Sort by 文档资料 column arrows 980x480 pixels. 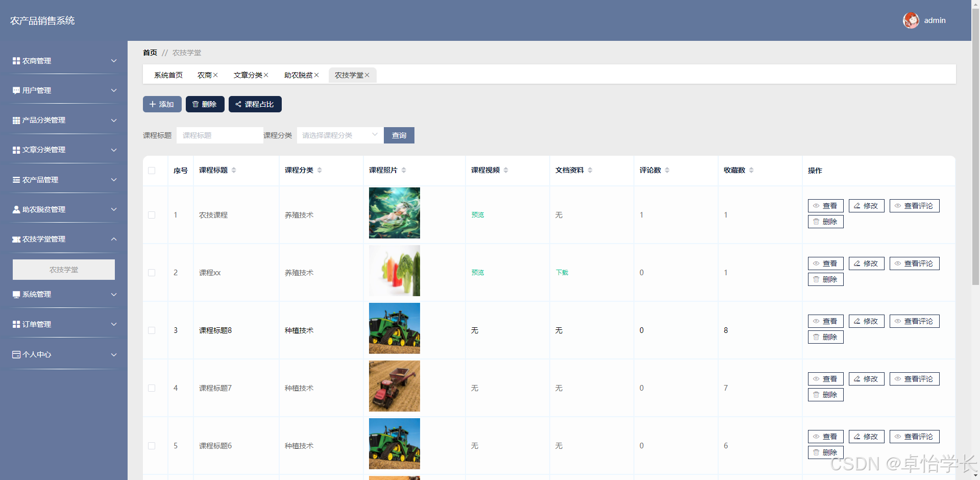point(590,170)
